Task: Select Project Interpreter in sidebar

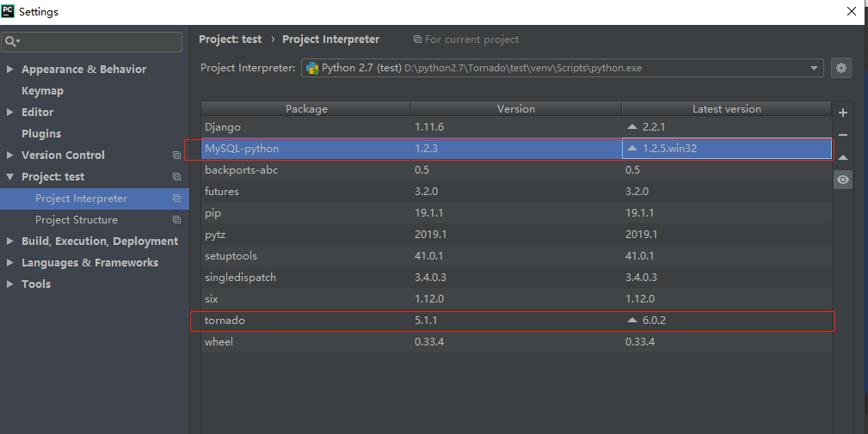Action: (95, 199)
